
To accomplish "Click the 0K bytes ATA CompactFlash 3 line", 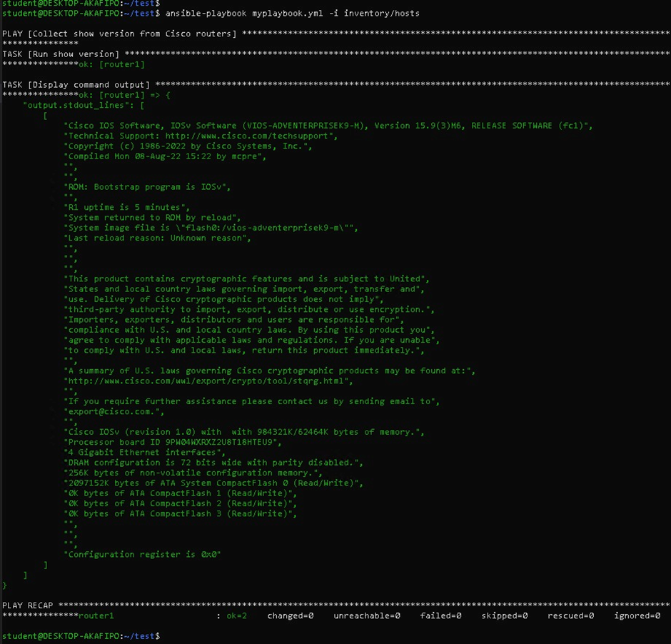I will coord(180,514).
